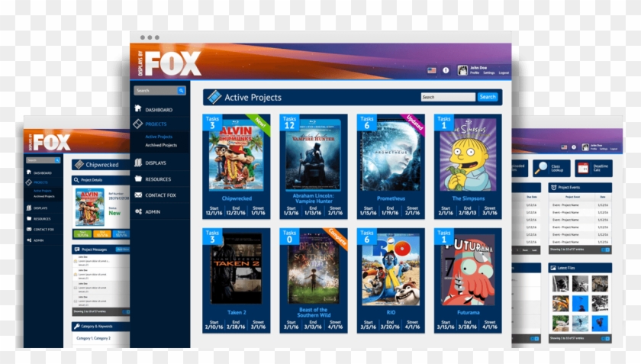The image size is (641, 364).
Task: Click Logout link in center window header
Action: pyautogui.click(x=504, y=72)
